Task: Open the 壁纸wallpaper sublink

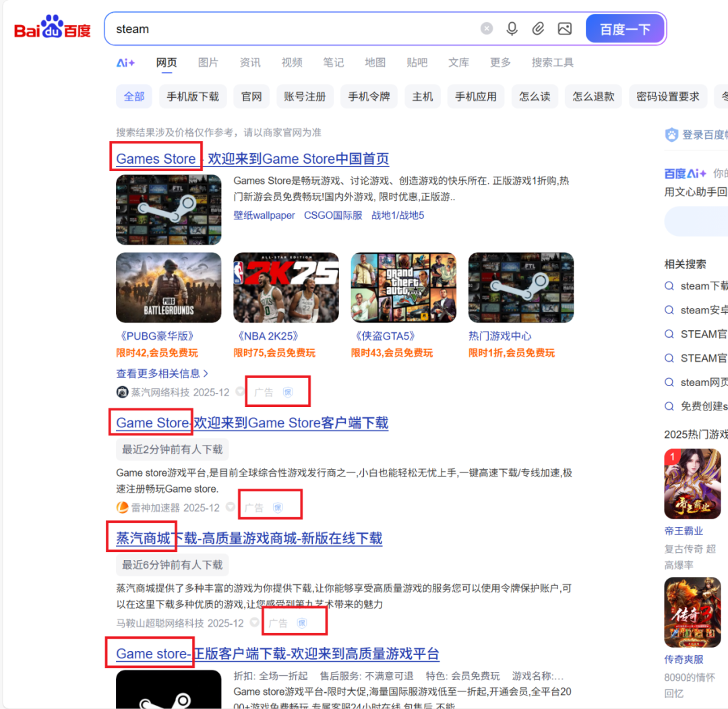Action: coord(264,216)
